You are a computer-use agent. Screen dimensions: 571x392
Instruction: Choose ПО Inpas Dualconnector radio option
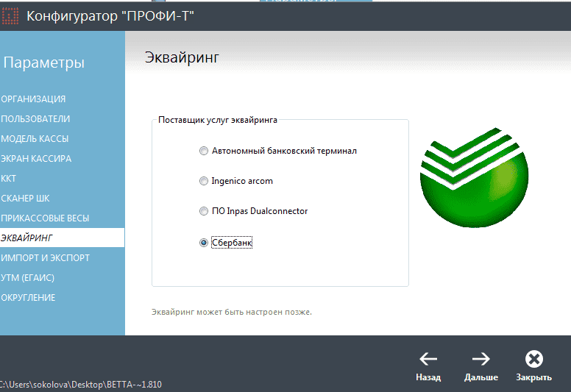[x=204, y=211]
